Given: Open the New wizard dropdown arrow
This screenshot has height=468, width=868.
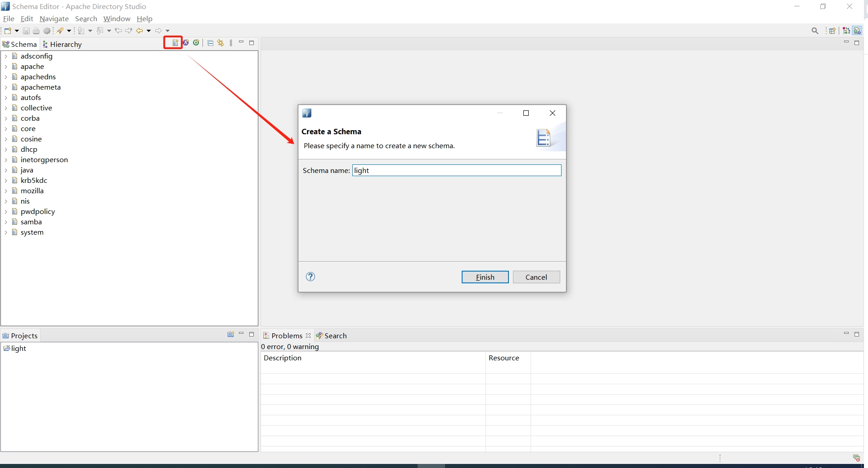Looking at the screenshot, I should point(17,31).
